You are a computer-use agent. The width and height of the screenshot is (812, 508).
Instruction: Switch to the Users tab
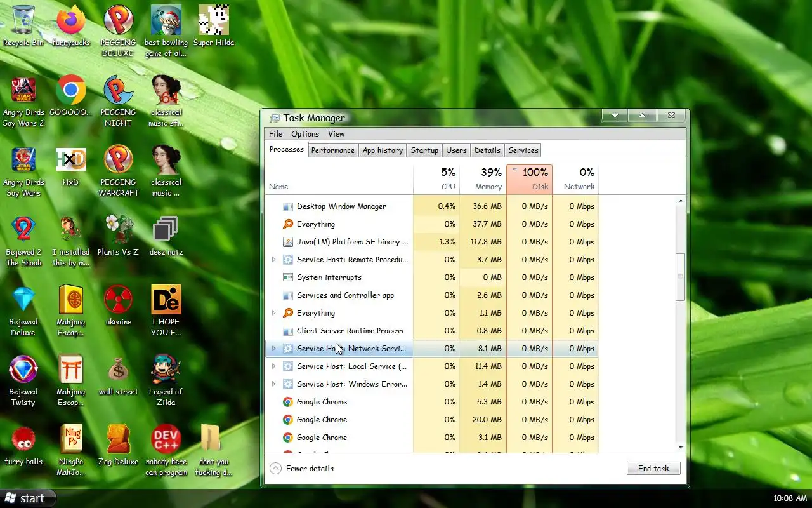[x=456, y=150]
